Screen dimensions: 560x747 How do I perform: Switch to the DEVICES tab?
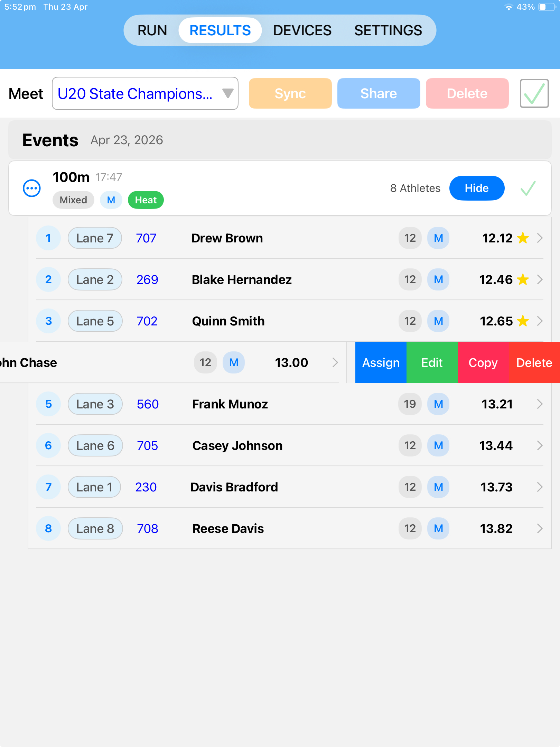point(302,30)
